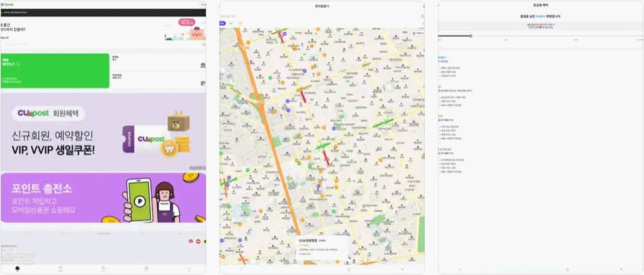Tap the membership level slider knob
The image size is (644, 275).
pyautogui.click(x=471, y=35)
